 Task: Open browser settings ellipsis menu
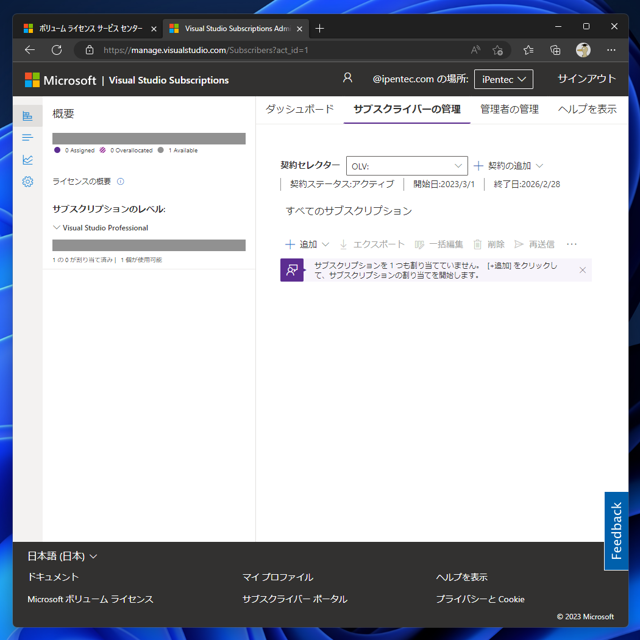(x=611, y=50)
